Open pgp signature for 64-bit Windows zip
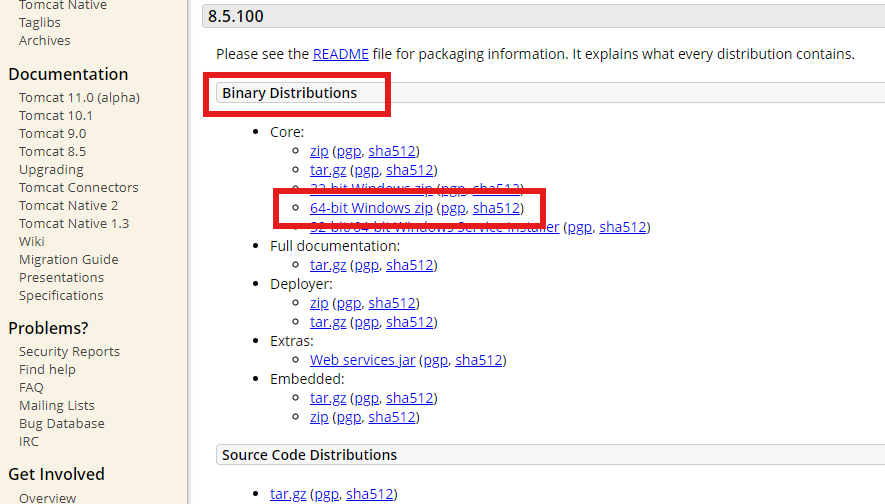The width and height of the screenshot is (885, 504). [x=453, y=208]
